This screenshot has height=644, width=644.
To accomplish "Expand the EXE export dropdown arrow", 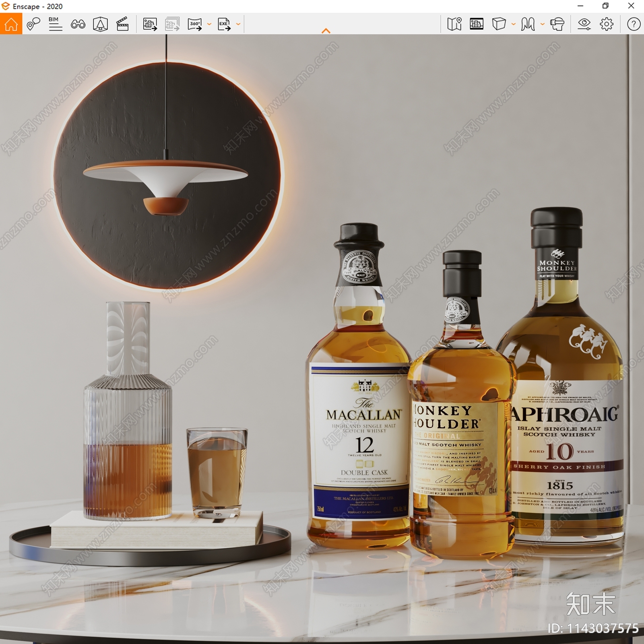I will coord(238,24).
